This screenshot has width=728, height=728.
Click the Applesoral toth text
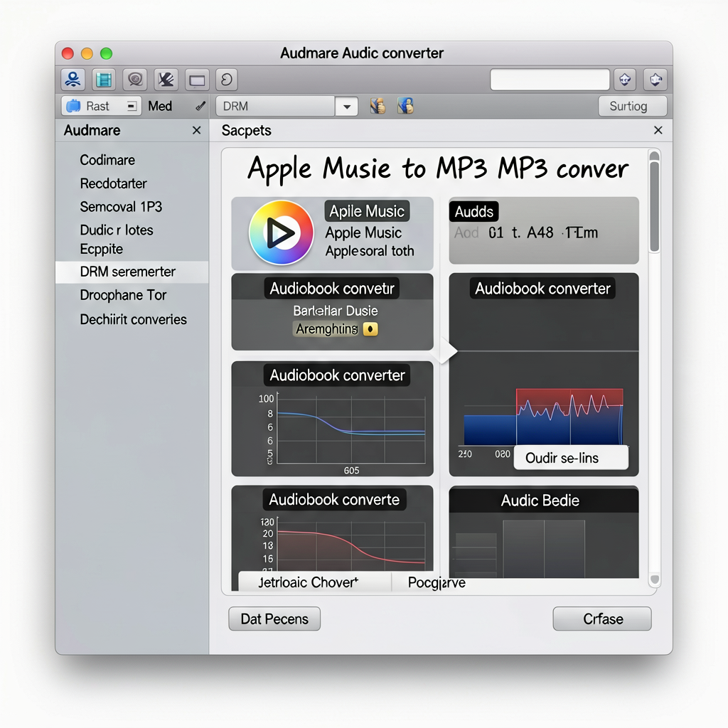pyautogui.click(x=370, y=251)
